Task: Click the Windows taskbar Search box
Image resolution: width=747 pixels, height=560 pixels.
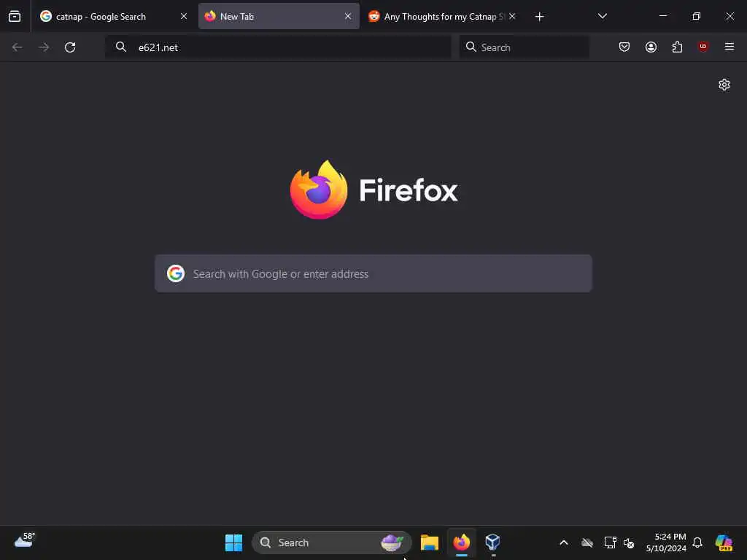Action: tap(332, 542)
